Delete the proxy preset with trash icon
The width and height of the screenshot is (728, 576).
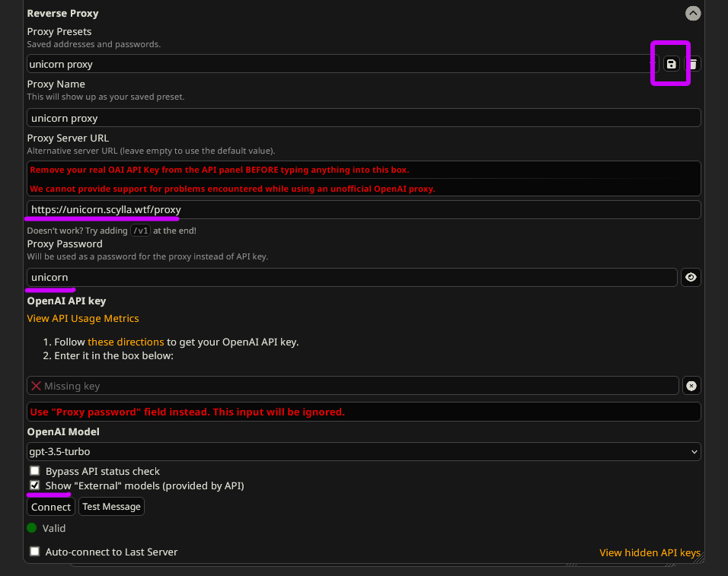tap(693, 64)
